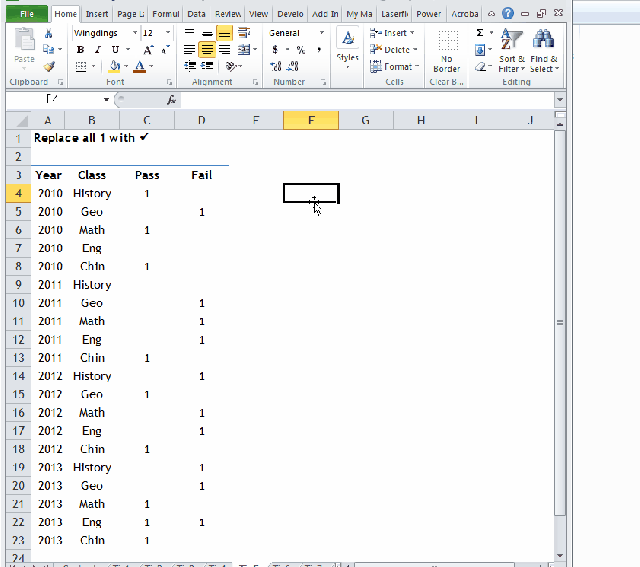Screen dimensions: 640x567
Task: Open the Name Box dropdown arrow
Action: 106,99
